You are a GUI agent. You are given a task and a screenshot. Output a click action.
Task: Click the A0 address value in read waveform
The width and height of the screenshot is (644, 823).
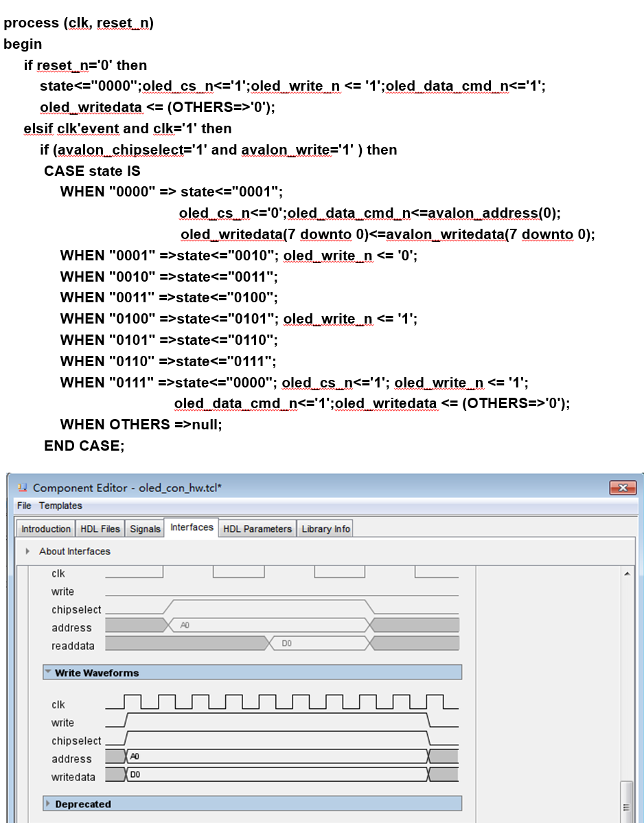(x=185, y=625)
